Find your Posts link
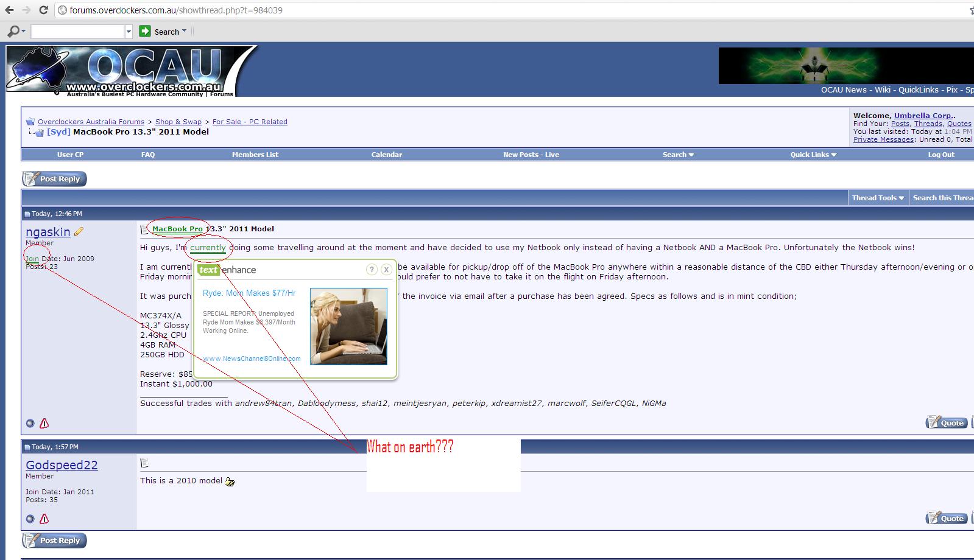The width and height of the screenshot is (974, 560). pyautogui.click(x=900, y=124)
